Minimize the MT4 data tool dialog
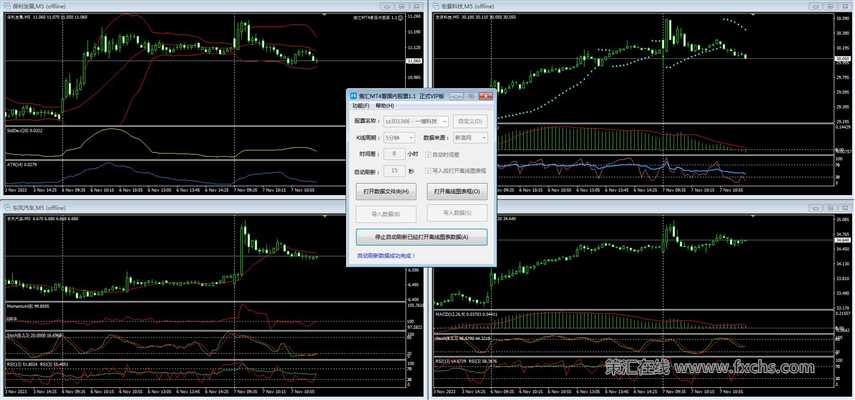The image size is (855, 400). (457, 96)
